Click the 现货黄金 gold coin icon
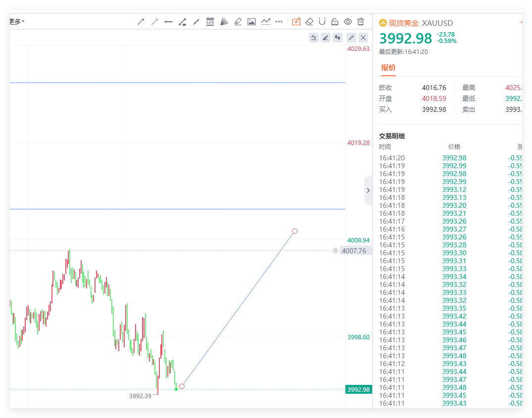 click(x=383, y=23)
